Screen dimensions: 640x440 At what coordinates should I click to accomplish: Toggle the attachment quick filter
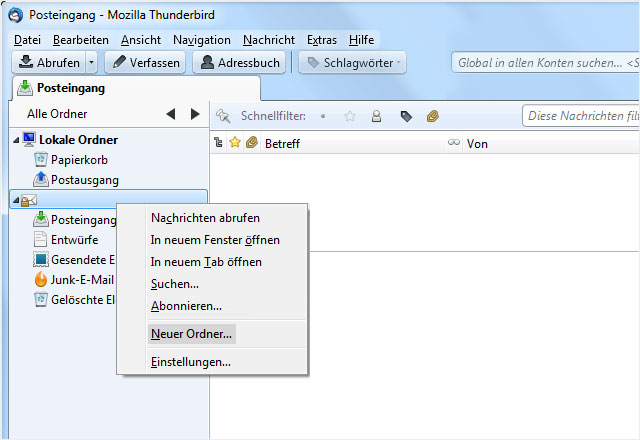433,116
